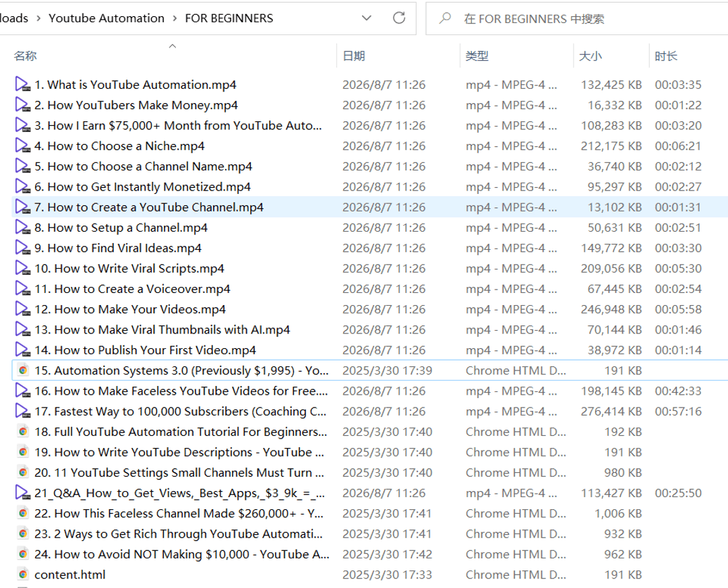
Task: Click duration 00:25:50 of the Q&A video
Action: [678, 493]
